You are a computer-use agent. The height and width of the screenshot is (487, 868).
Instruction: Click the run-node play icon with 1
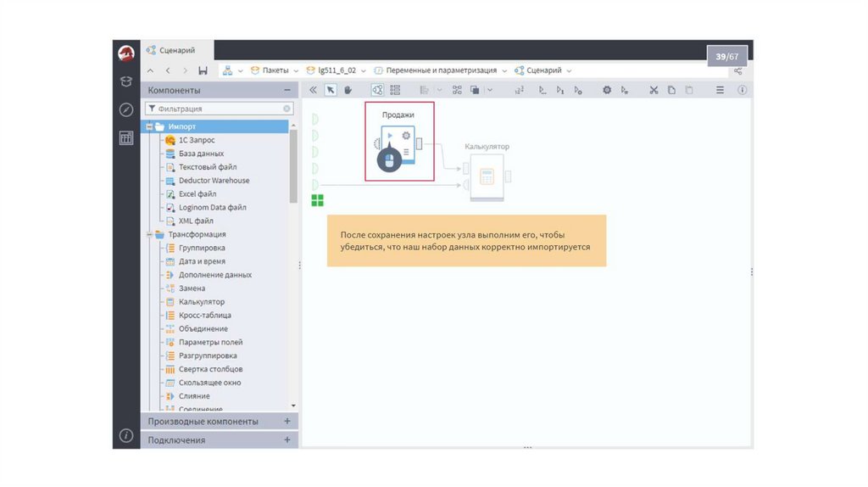[x=560, y=90]
